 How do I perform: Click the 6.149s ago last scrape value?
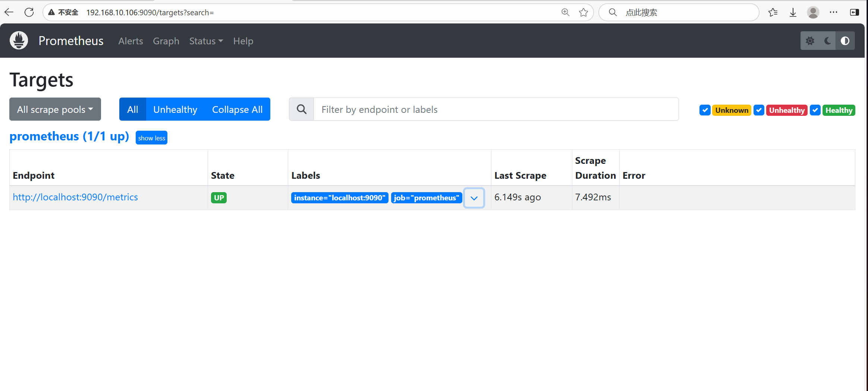pos(518,197)
